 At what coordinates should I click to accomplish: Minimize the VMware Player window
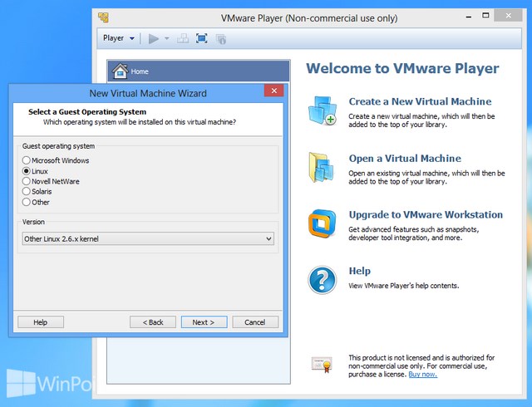(469, 17)
